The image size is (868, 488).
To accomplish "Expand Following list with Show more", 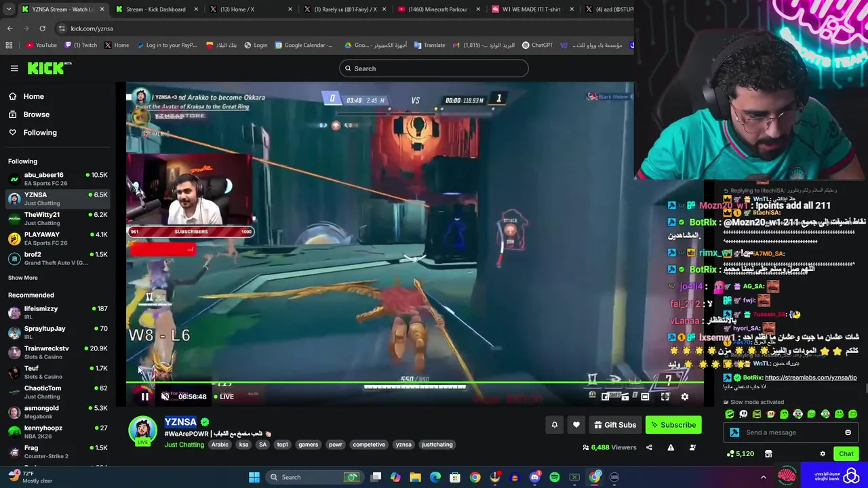I will [x=22, y=278].
